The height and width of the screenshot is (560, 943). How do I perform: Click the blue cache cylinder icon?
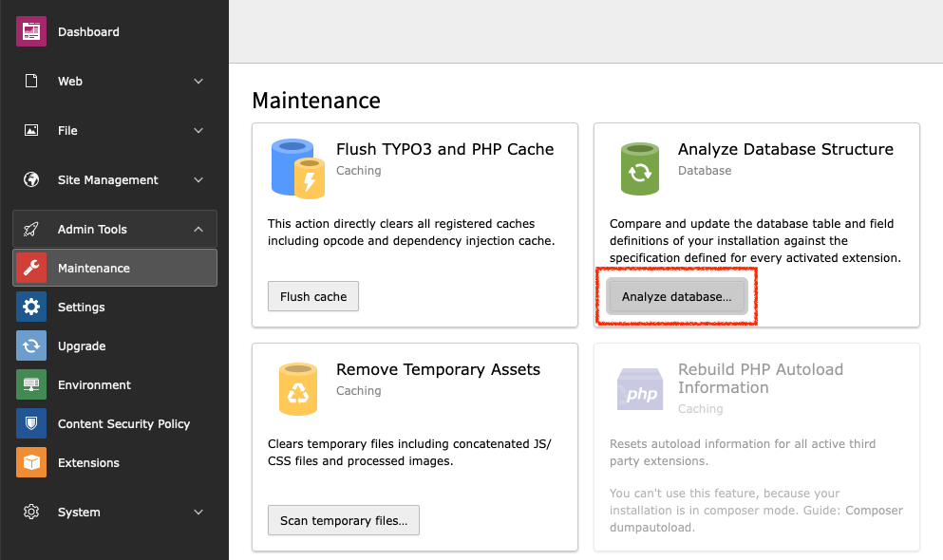pos(299,168)
